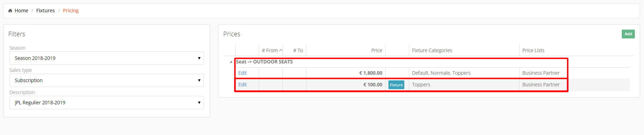Edit the € 1,800.00 price row
644x135 pixels.
click(x=243, y=73)
